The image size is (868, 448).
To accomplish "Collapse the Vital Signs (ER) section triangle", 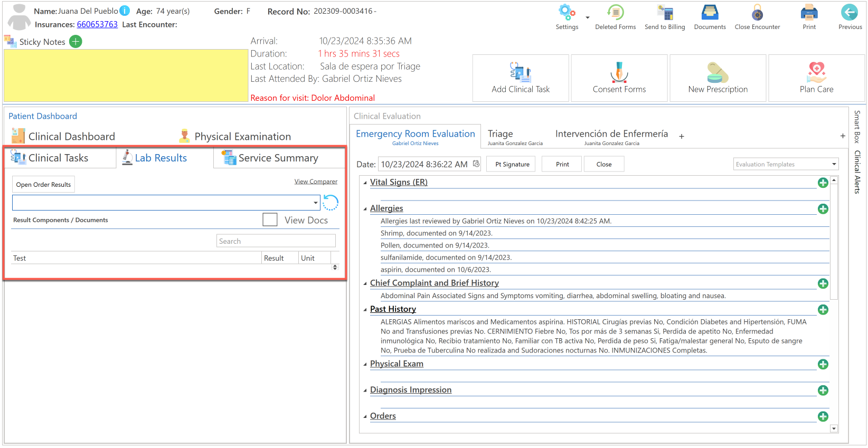I will pyautogui.click(x=365, y=183).
